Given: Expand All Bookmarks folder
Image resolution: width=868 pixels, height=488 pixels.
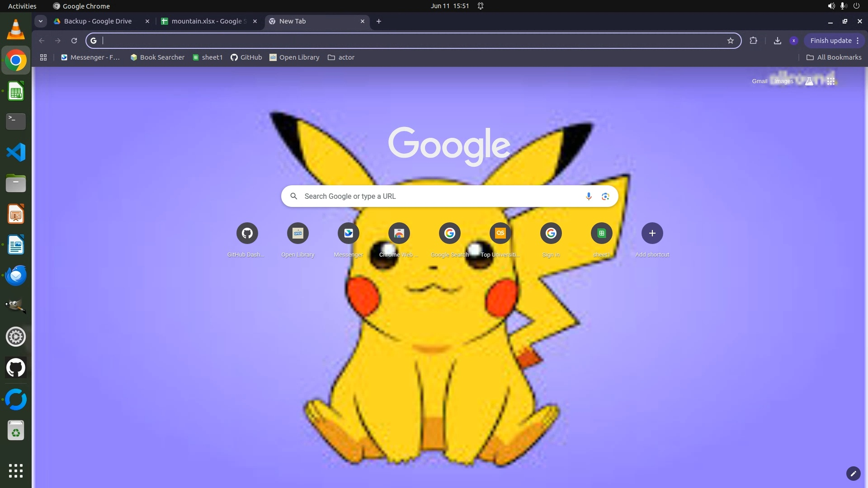Looking at the screenshot, I should [834, 57].
